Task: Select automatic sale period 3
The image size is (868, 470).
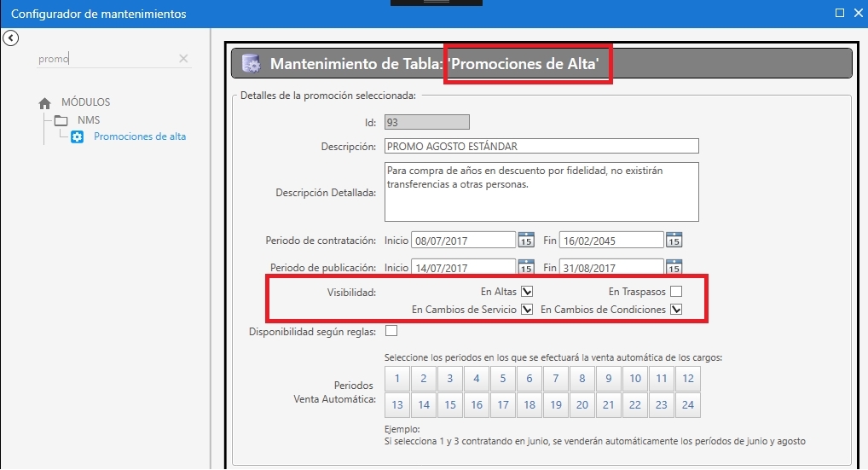Action: click(x=450, y=379)
